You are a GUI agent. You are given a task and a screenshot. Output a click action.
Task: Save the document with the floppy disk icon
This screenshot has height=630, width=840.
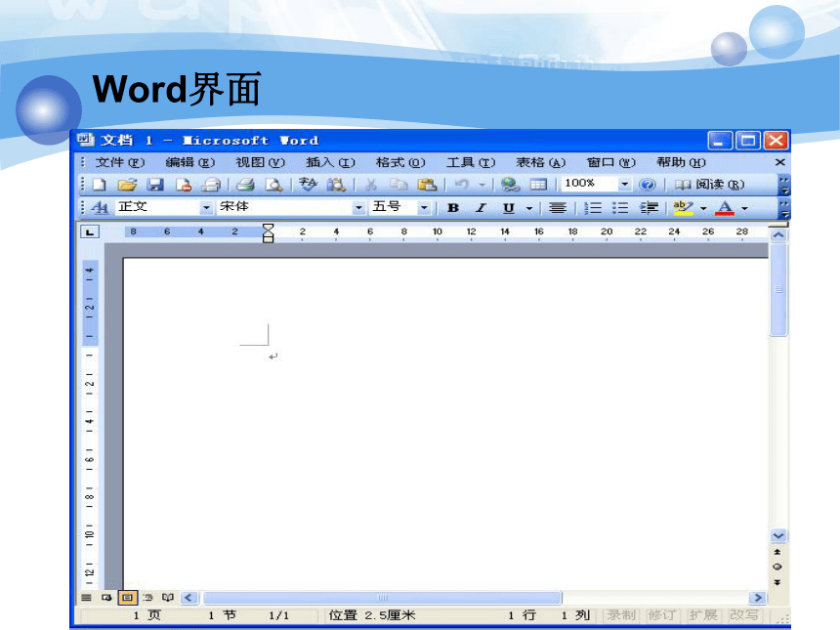tap(155, 185)
